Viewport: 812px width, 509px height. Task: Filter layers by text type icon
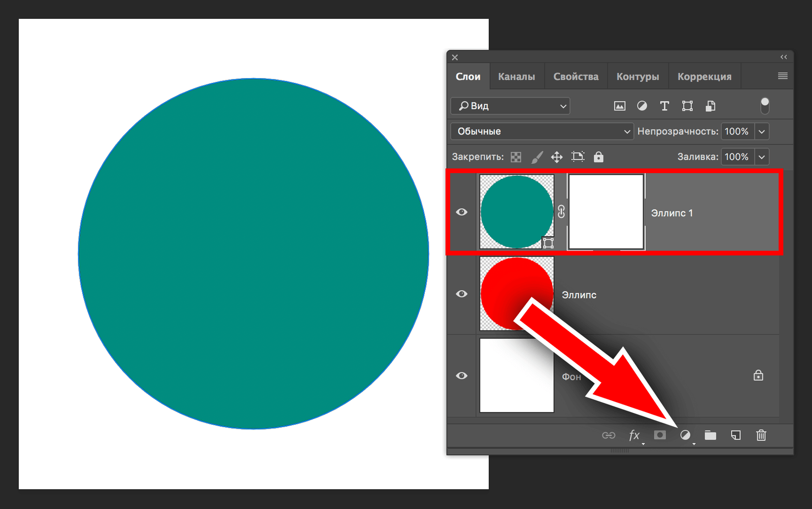pyautogui.click(x=664, y=106)
